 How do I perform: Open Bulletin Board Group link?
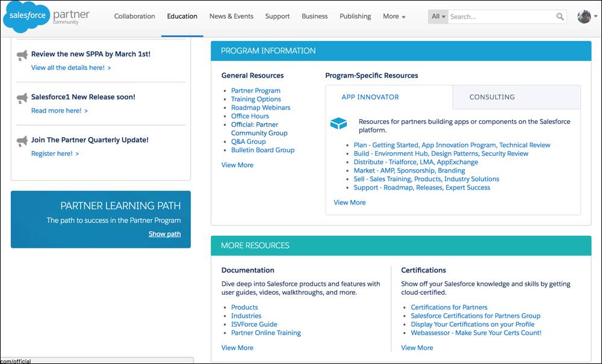[262, 150]
